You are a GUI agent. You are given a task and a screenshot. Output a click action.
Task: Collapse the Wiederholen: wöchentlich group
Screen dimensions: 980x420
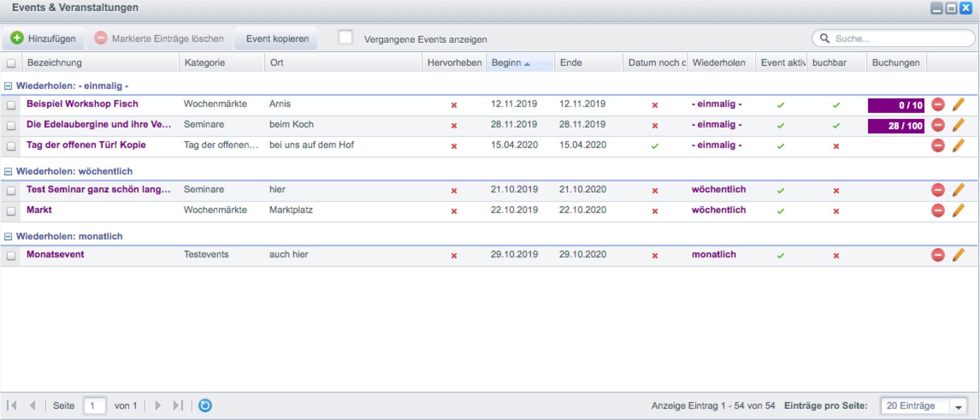8,172
